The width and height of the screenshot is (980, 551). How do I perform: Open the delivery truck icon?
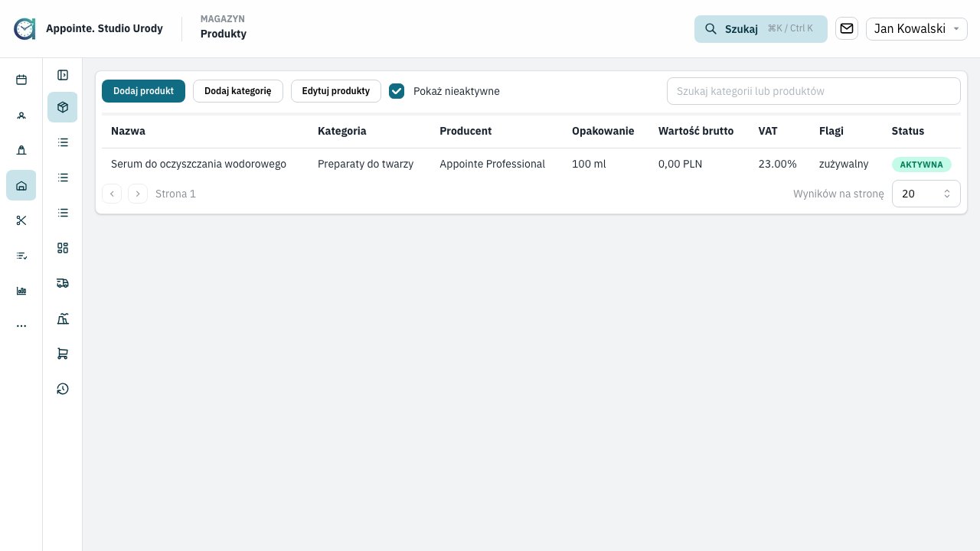[63, 283]
